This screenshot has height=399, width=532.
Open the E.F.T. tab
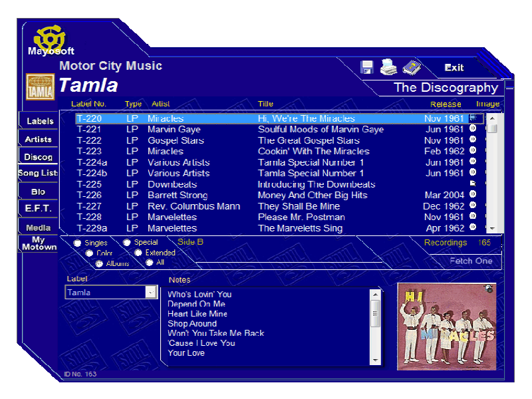click(39, 208)
